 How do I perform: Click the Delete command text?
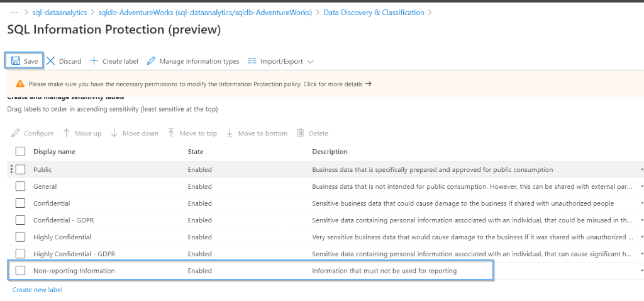coord(319,133)
